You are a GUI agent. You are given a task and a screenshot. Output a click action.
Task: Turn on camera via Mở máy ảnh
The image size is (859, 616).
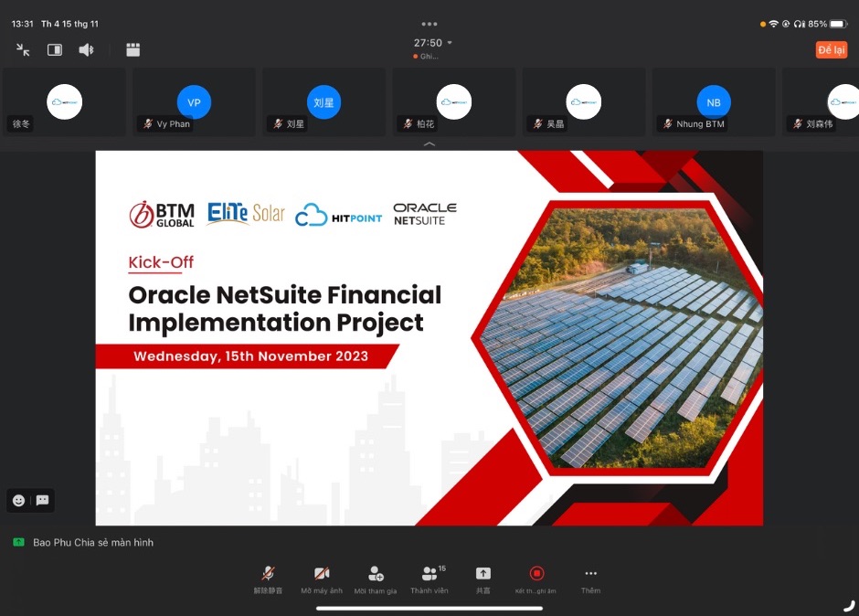coord(322,579)
